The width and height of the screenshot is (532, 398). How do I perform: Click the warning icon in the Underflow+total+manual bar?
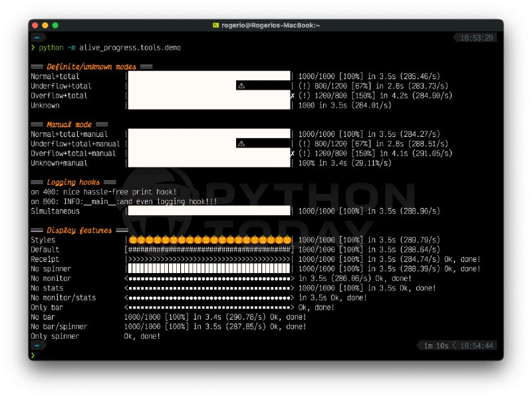pyautogui.click(x=241, y=144)
